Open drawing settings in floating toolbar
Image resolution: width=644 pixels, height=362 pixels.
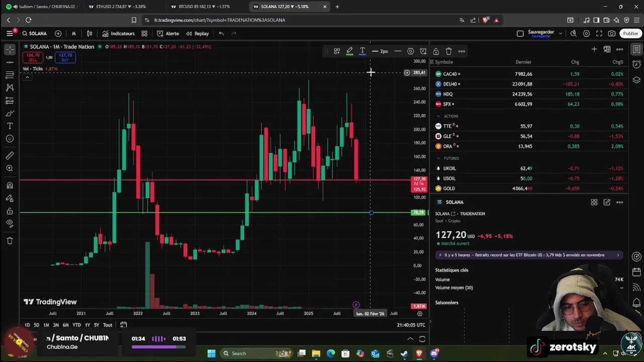[411, 51]
